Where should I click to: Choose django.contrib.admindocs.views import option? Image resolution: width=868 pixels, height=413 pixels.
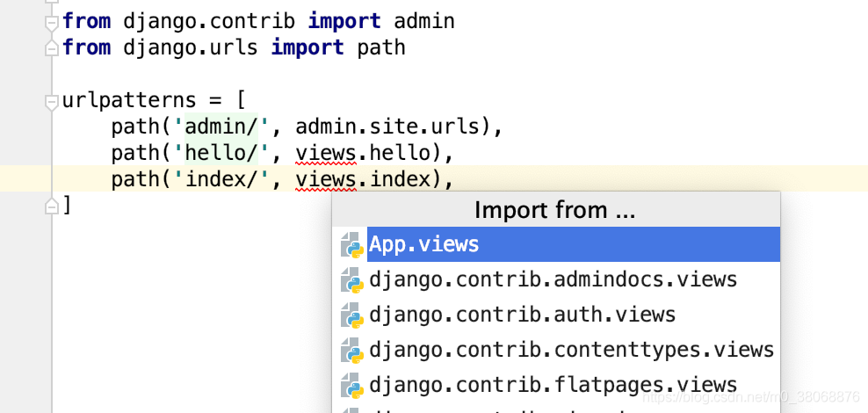556,279
